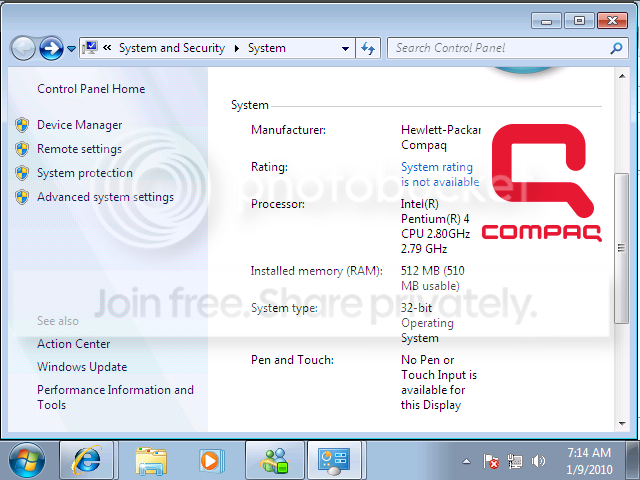Click the Search Control Panel field
This screenshot has height=480, width=640.
pos(502,48)
